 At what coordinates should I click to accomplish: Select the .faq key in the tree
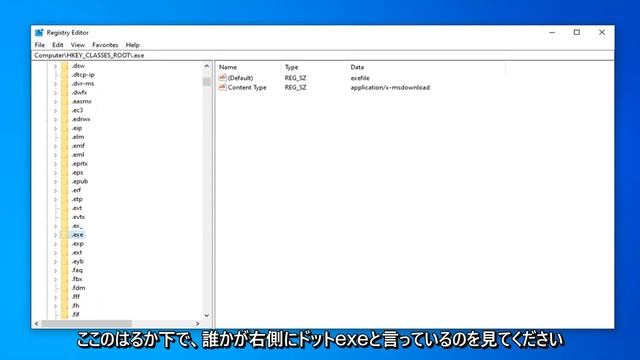point(77,270)
